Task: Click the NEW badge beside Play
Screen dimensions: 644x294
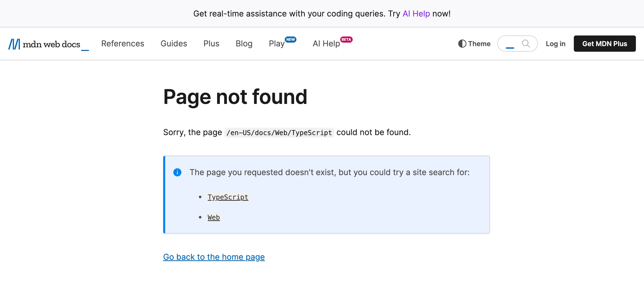Action: pos(290,40)
